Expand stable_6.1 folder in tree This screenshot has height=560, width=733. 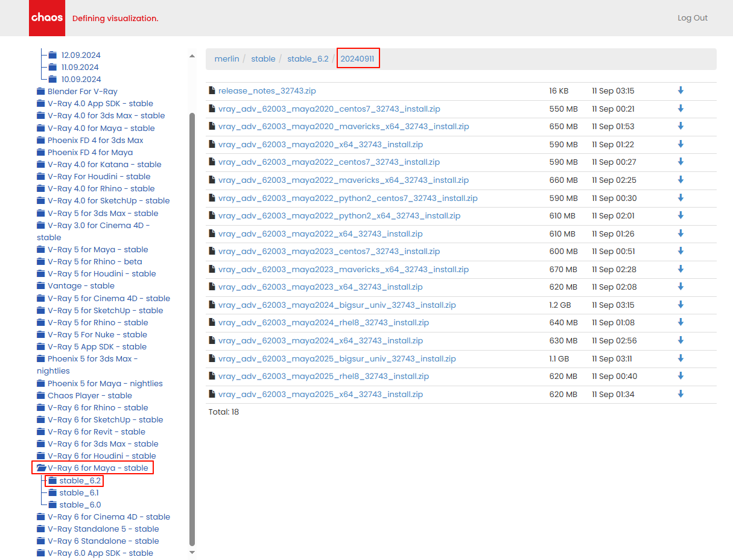click(x=79, y=493)
